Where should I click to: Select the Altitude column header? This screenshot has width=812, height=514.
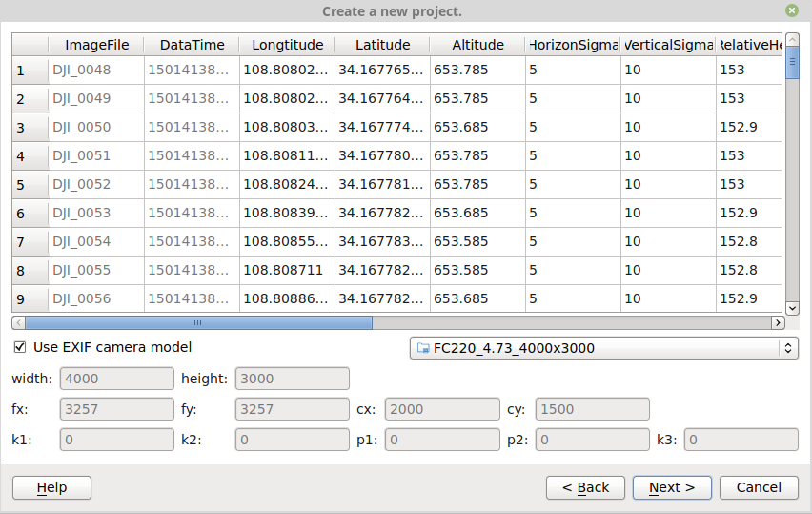pos(477,45)
